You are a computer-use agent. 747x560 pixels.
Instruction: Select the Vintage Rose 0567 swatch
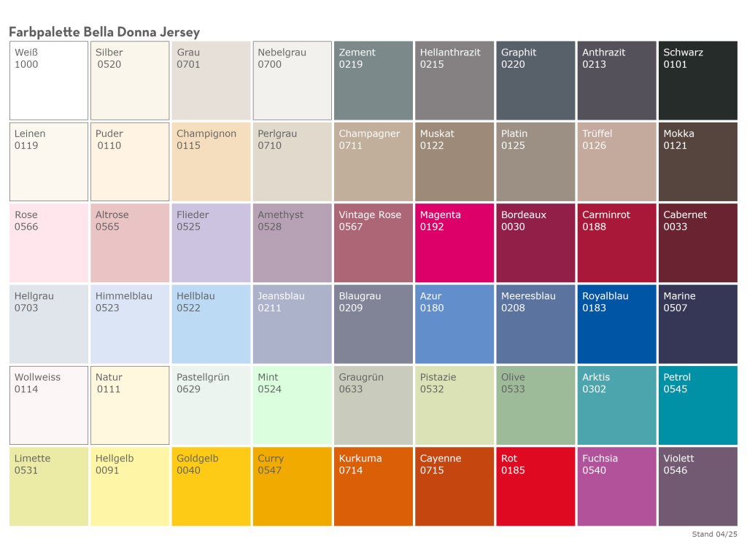point(373,243)
